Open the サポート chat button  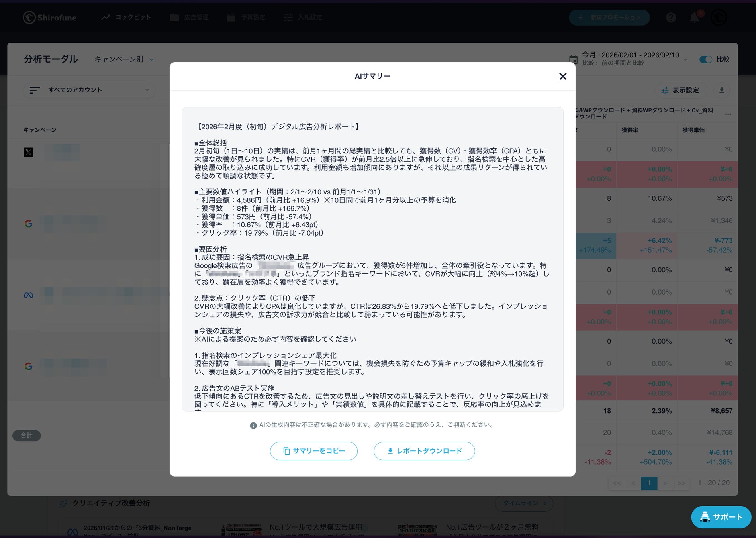click(x=721, y=517)
